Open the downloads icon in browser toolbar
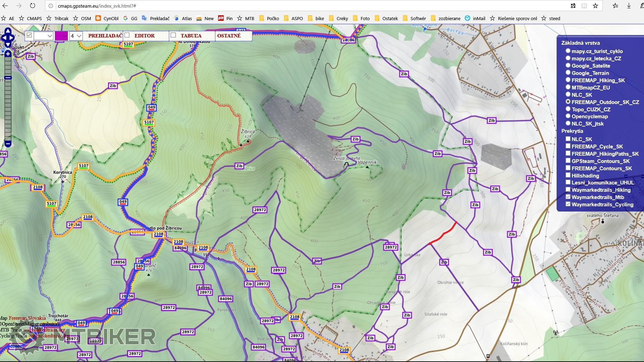Image resolution: width=644 pixels, height=362 pixels. click(629, 6)
